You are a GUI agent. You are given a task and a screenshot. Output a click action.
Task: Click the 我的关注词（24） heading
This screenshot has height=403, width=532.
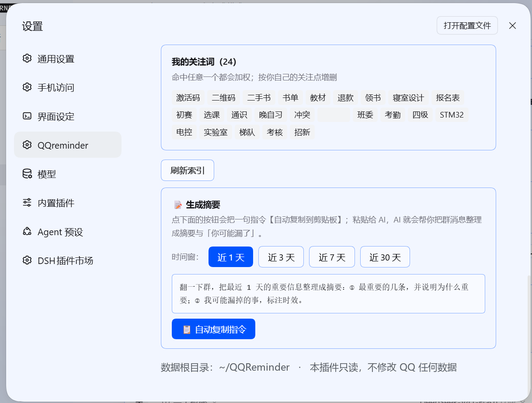click(204, 62)
